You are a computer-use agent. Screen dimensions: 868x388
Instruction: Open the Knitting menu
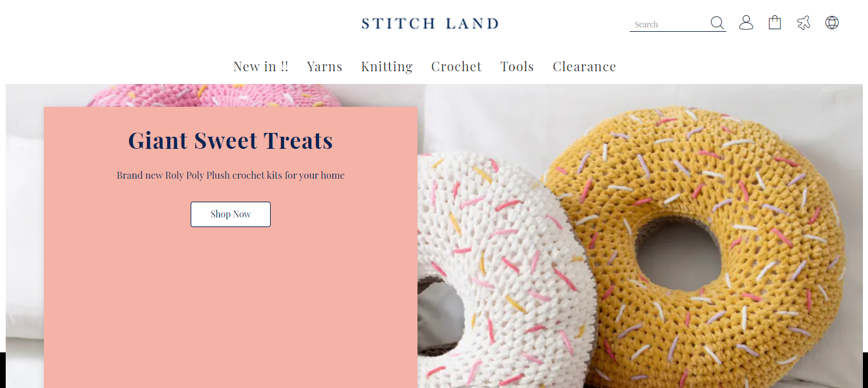click(387, 66)
